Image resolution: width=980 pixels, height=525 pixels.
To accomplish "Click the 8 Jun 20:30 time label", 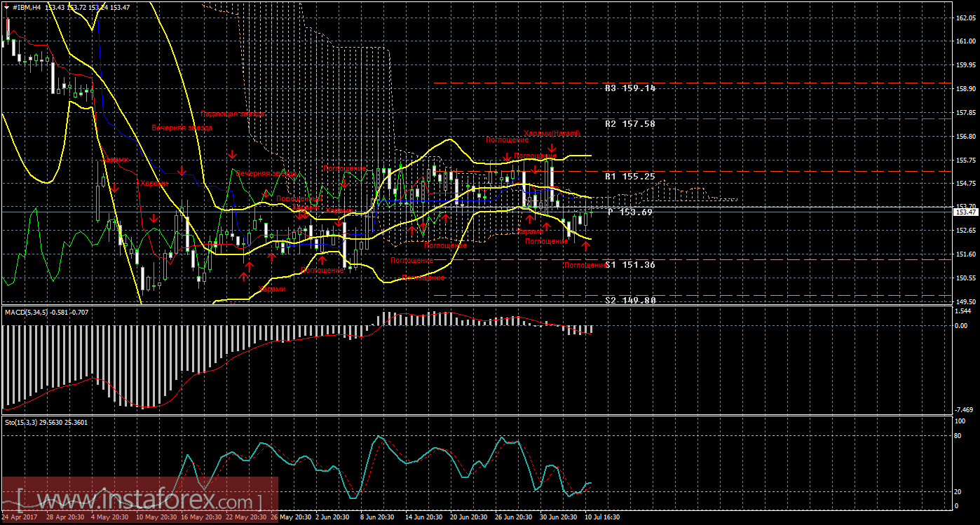I will (x=376, y=517).
